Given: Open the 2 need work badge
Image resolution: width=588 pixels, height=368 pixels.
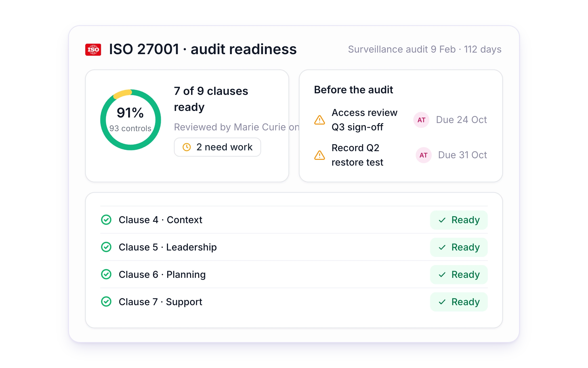Looking at the screenshot, I should pos(217,147).
